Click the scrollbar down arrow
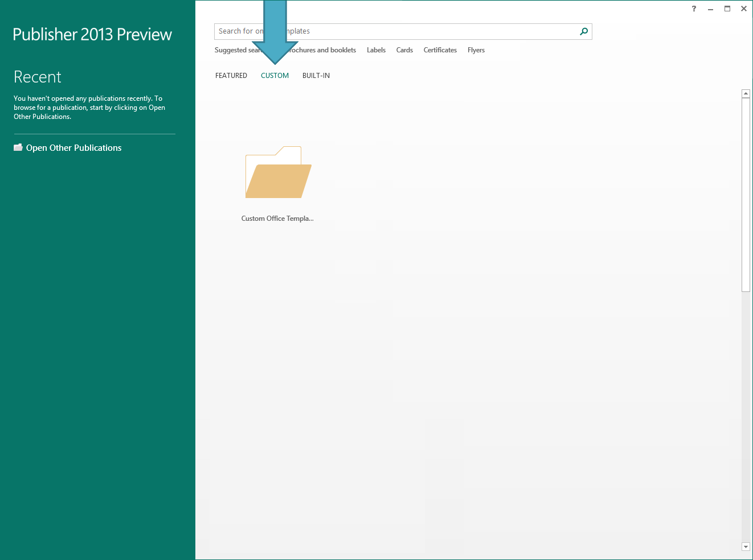 coord(746,546)
